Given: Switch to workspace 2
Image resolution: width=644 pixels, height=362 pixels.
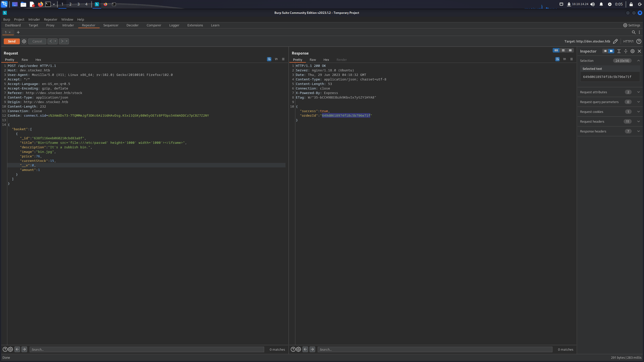Looking at the screenshot, I should 70,4.
